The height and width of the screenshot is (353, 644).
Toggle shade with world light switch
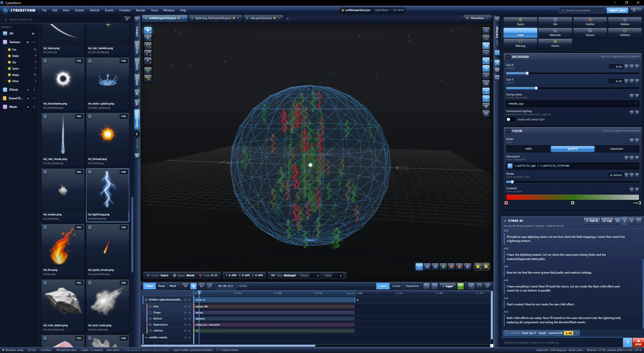point(510,119)
